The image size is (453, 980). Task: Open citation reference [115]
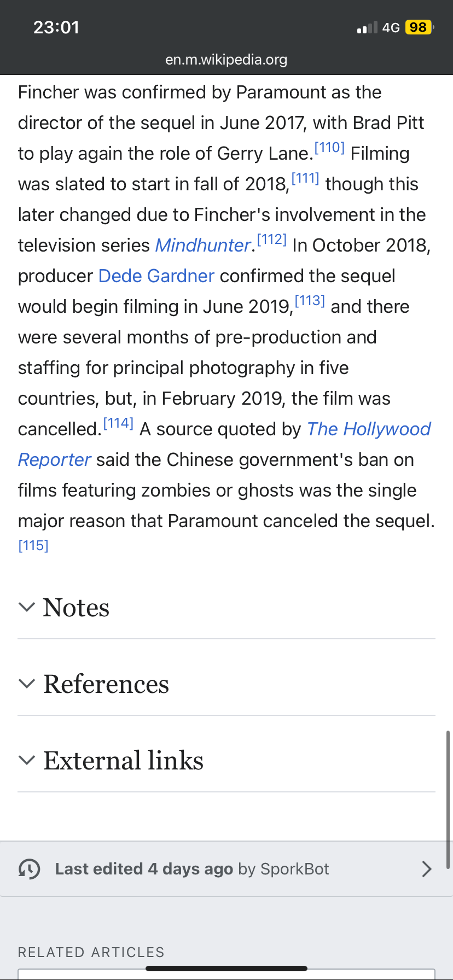click(33, 545)
